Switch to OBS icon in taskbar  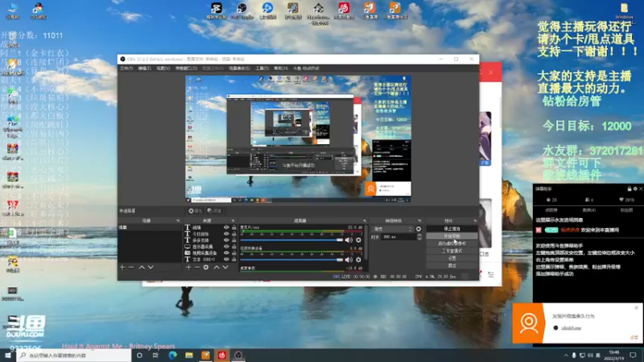(x=238, y=355)
